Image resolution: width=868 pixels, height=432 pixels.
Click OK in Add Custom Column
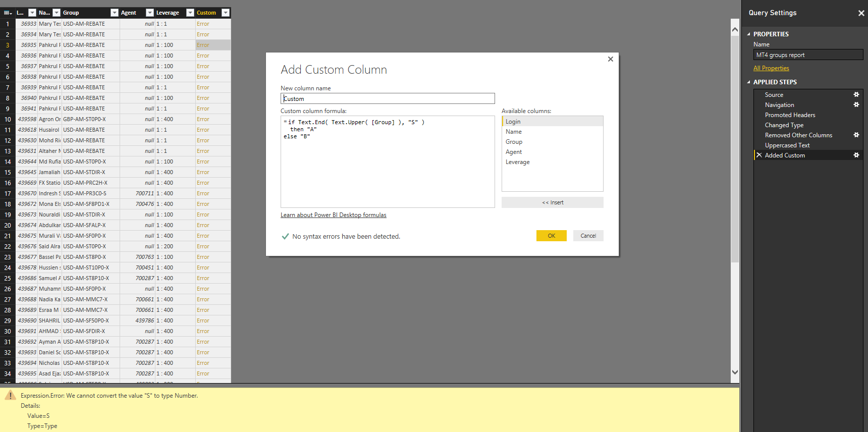point(552,236)
